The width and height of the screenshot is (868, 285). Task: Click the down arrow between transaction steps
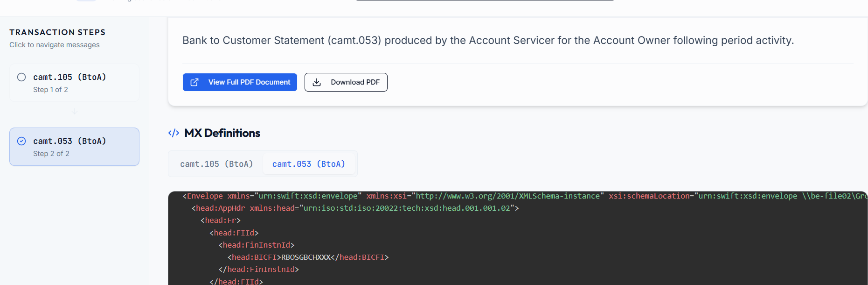click(x=75, y=111)
